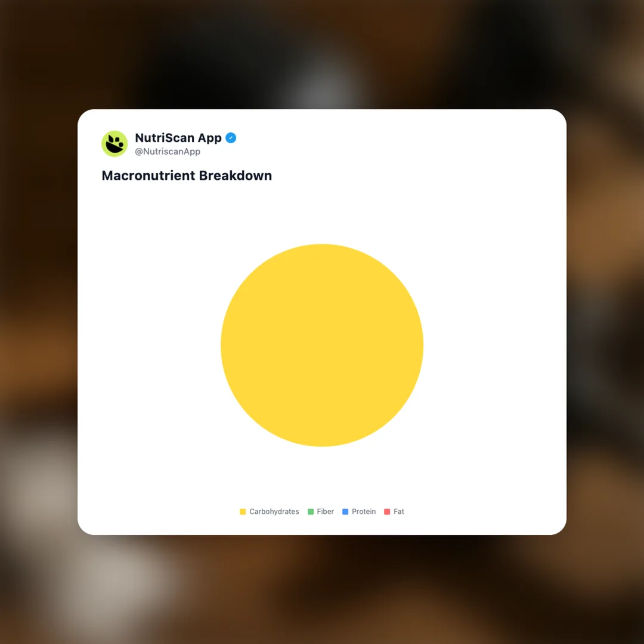Select the green Fiber legend square

(x=311, y=512)
